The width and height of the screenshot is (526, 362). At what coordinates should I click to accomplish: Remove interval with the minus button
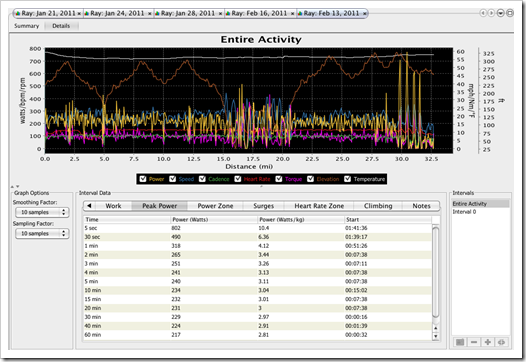point(474,342)
